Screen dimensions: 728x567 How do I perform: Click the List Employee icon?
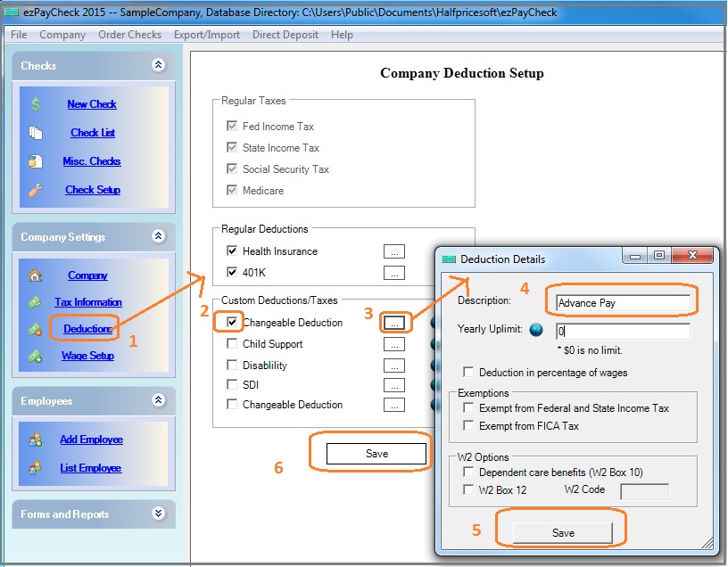point(36,468)
